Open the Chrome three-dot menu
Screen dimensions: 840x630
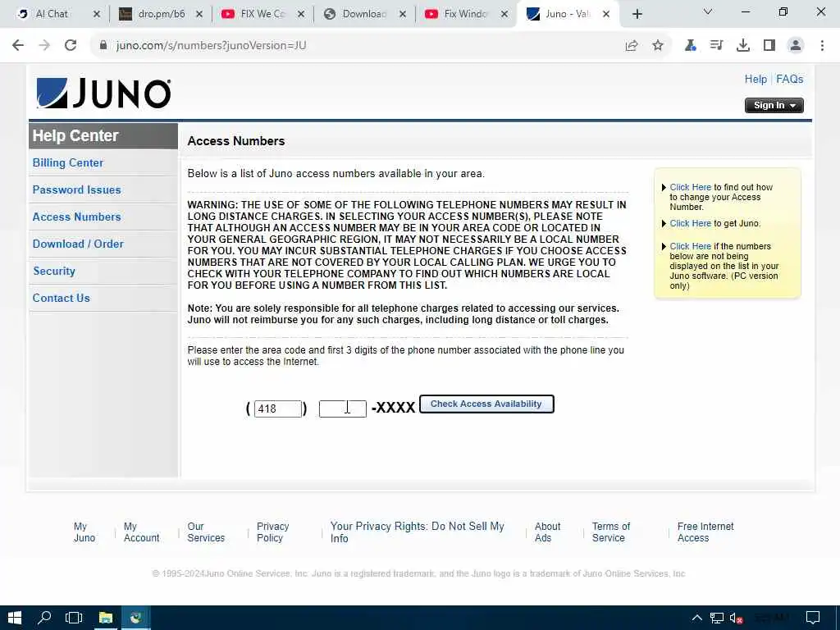(x=822, y=46)
